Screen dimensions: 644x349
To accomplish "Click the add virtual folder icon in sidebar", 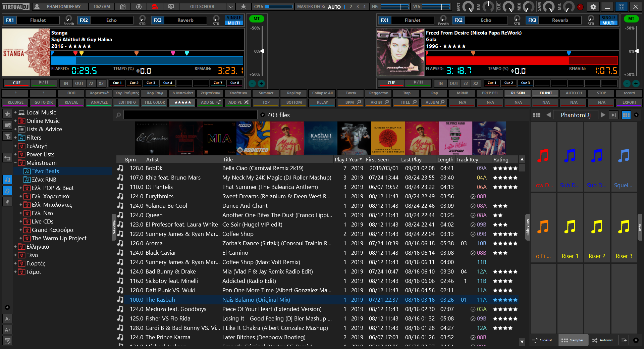I will [x=7, y=125].
